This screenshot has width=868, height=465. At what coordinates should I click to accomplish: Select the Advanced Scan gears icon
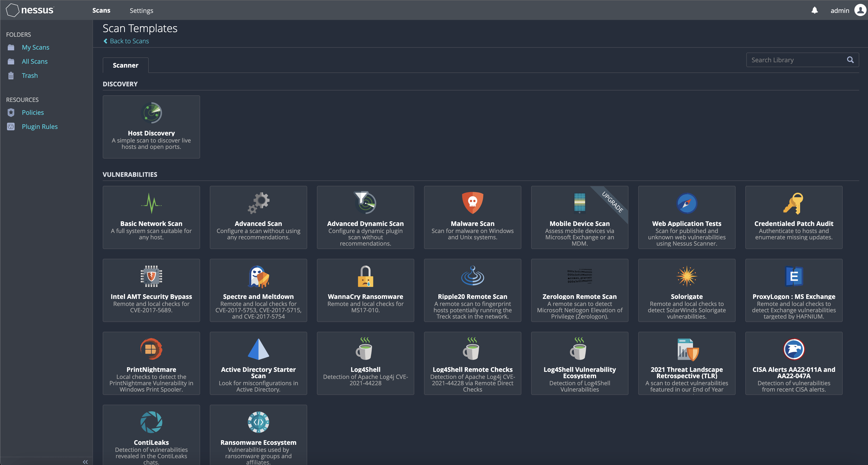click(x=259, y=203)
